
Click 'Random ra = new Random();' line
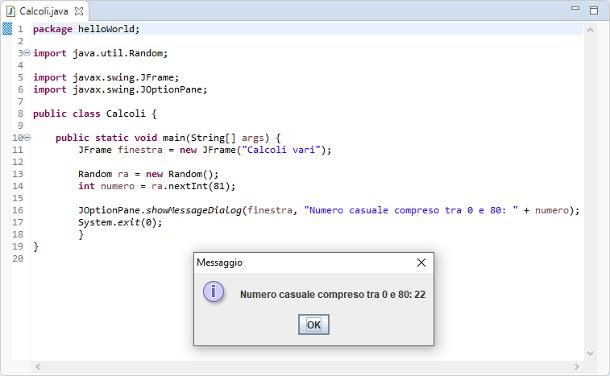[x=148, y=174]
